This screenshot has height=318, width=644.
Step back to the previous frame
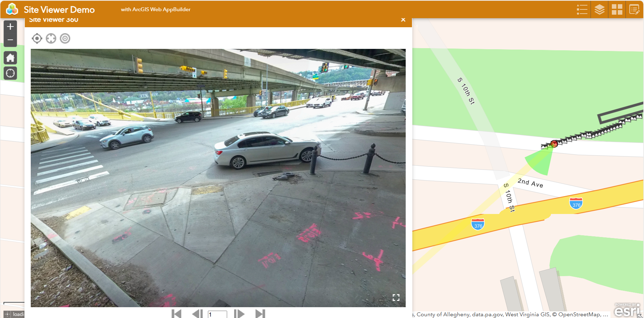pos(197,313)
